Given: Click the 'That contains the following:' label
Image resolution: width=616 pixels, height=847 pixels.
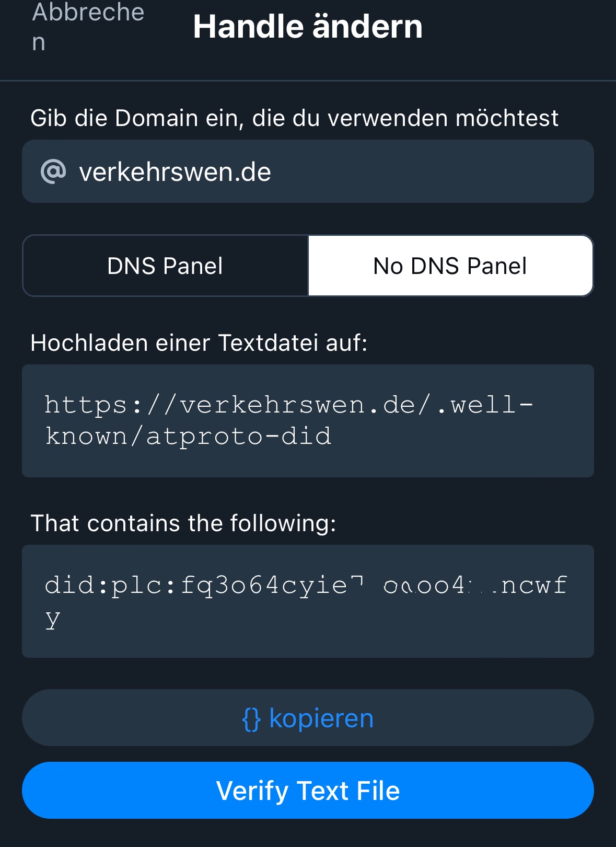Looking at the screenshot, I should click(x=184, y=522).
